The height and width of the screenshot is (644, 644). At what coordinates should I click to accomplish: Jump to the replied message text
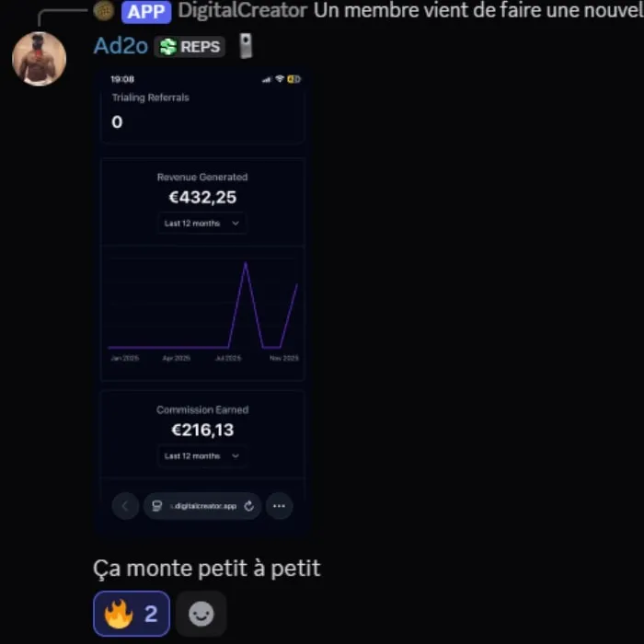[x=478, y=11]
